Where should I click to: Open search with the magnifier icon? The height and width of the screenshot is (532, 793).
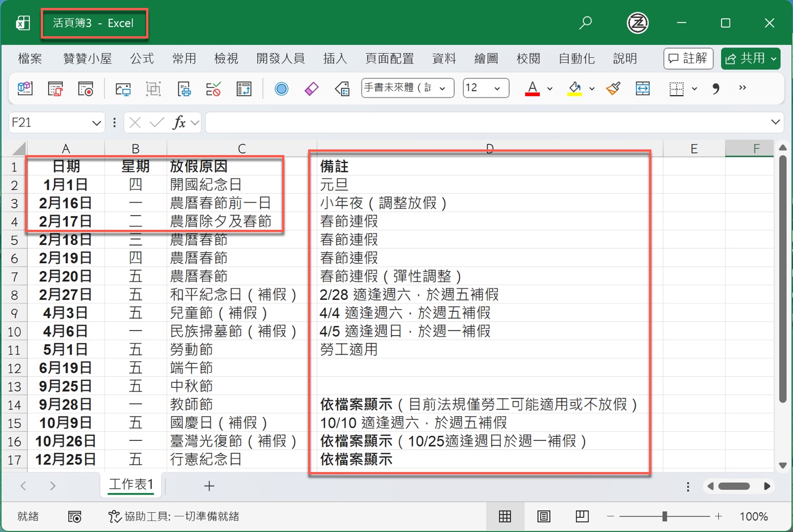[586, 23]
